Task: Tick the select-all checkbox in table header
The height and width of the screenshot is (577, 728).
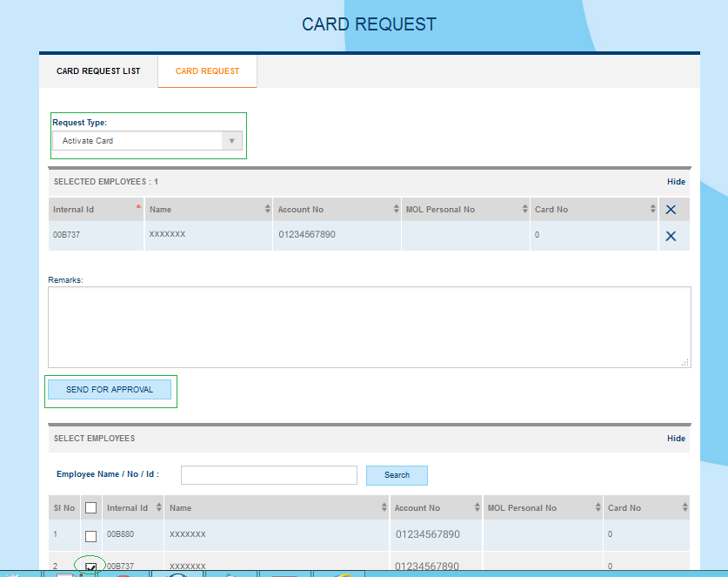Action: (x=90, y=508)
